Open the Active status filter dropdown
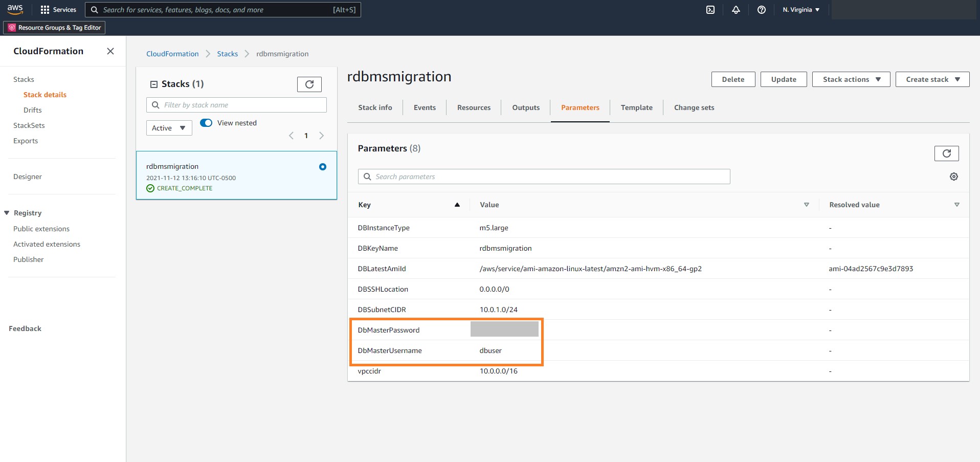This screenshot has width=980, height=462. click(169, 128)
